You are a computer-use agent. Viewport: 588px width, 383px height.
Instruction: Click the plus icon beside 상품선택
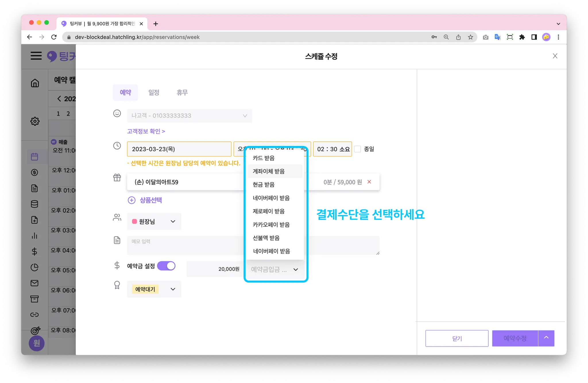pyautogui.click(x=131, y=200)
